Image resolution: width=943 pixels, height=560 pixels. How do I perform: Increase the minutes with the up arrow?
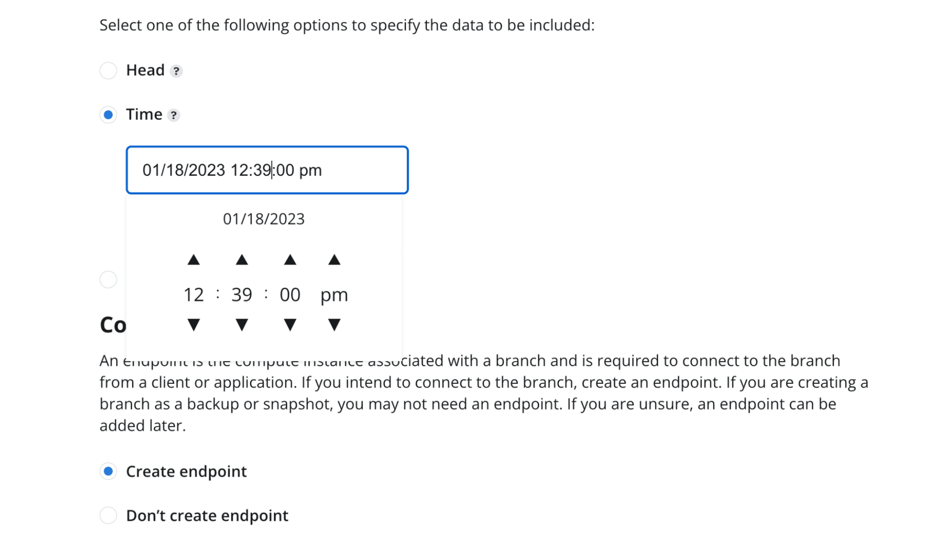coord(242,260)
